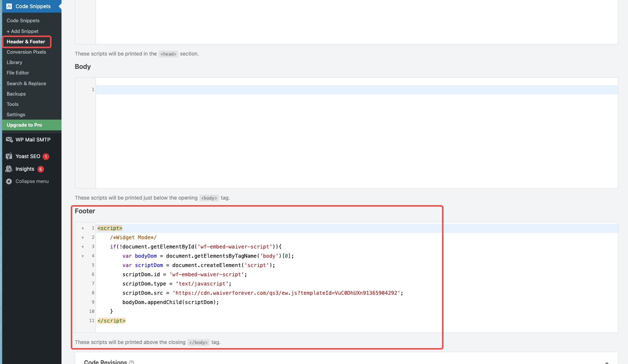The height and width of the screenshot is (364, 628).
Task: Select the + Add Snippet menu item
Action: (23, 31)
